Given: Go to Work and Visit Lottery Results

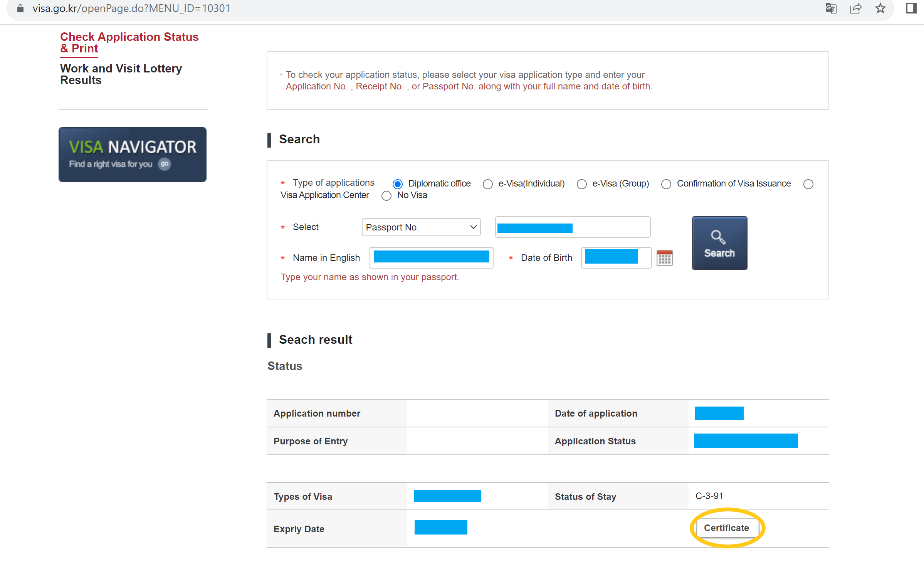Looking at the screenshot, I should click(121, 74).
